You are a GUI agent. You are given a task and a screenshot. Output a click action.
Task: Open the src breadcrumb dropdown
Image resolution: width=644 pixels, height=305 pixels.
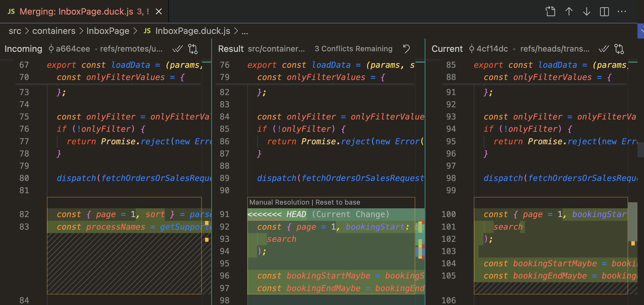tap(15, 31)
